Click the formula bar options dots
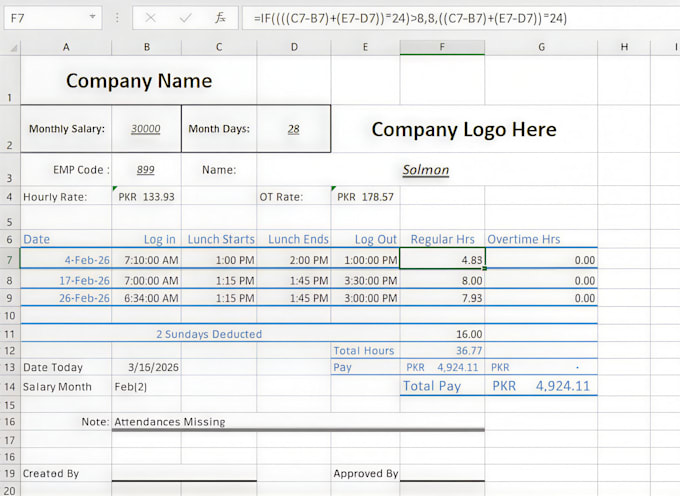Image resolution: width=680 pixels, height=496 pixels. (x=117, y=18)
